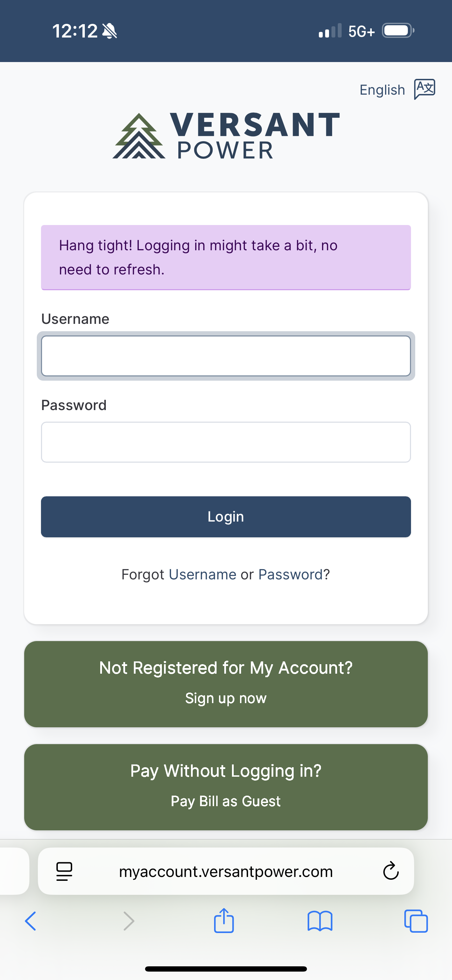
Task: Open Safari bookmarks book icon
Action: coord(320,921)
